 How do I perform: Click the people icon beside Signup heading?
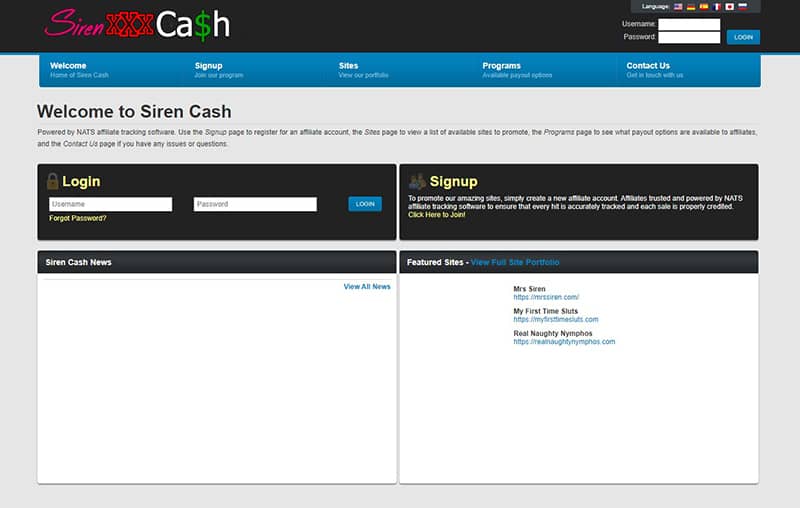pyautogui.click(x=417, y=181)
